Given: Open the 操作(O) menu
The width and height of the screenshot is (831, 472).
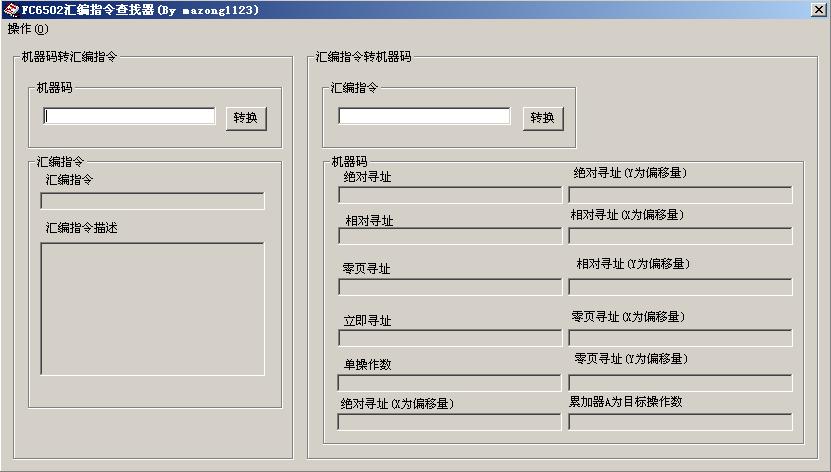Looking at the screenshot, I should point(27,29).
